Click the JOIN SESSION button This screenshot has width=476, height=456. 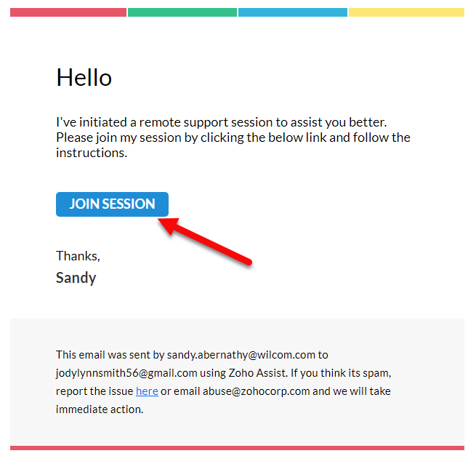pos(112,204)
